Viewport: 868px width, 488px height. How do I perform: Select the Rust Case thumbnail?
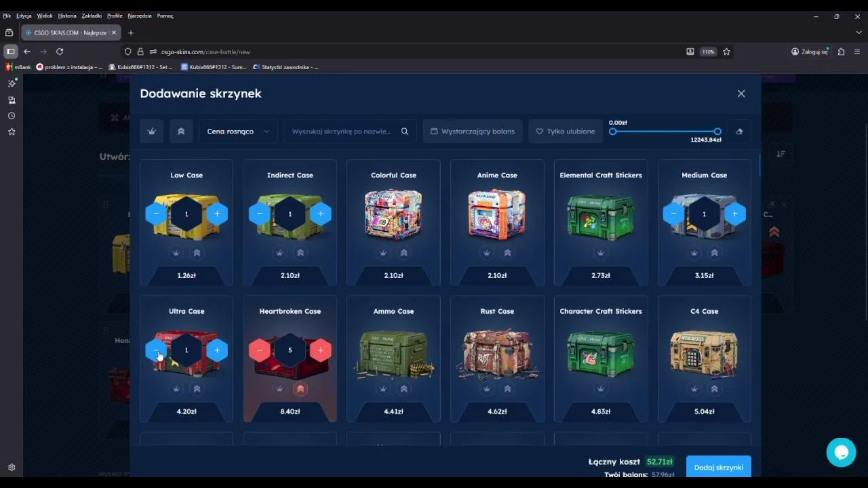(x=497, y=352)
